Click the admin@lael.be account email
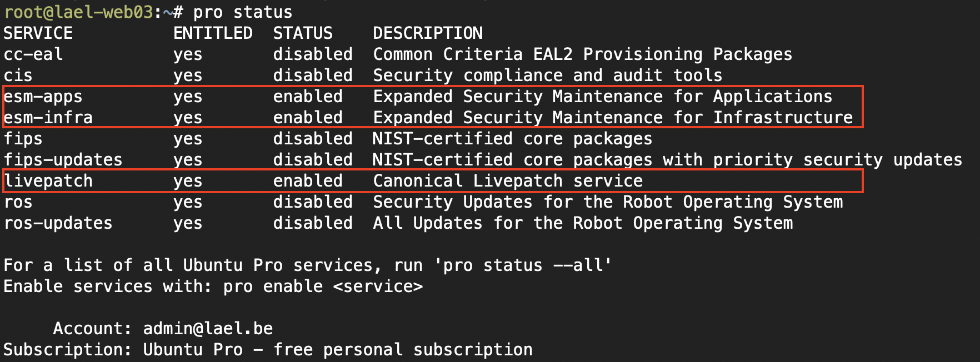 208,329
